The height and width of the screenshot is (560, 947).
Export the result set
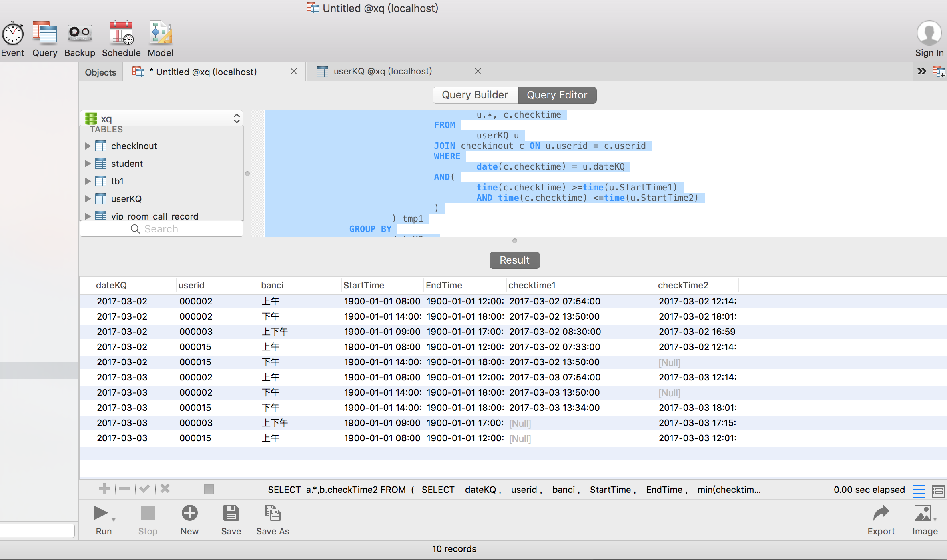[881, 513]
